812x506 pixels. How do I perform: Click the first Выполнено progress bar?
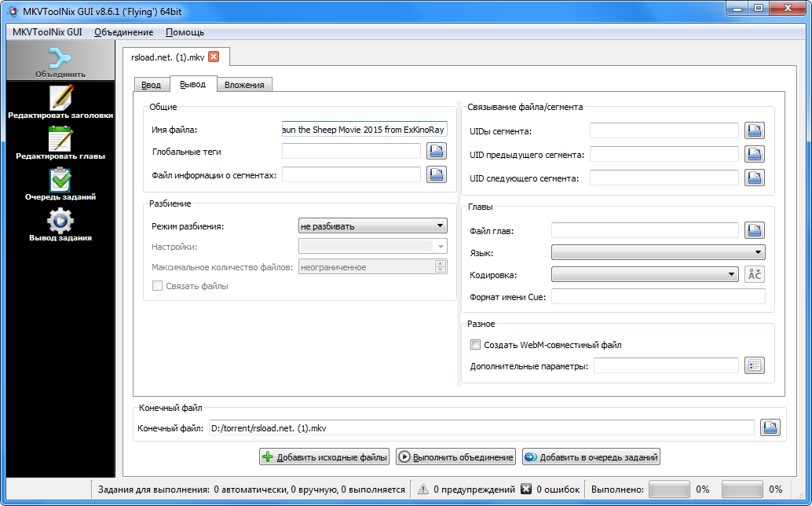coord(669,489)
